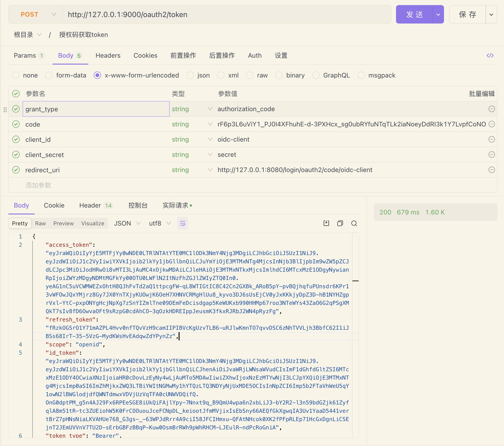Open the send button options arrow
This screenshot has height=446, width=504.
click(438, 15)
